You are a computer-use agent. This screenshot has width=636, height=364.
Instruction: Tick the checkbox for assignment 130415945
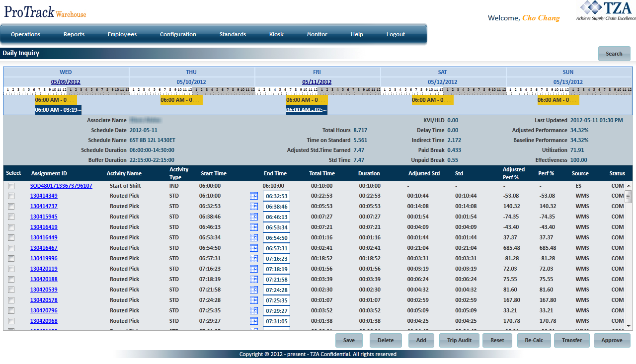point(11,217)
